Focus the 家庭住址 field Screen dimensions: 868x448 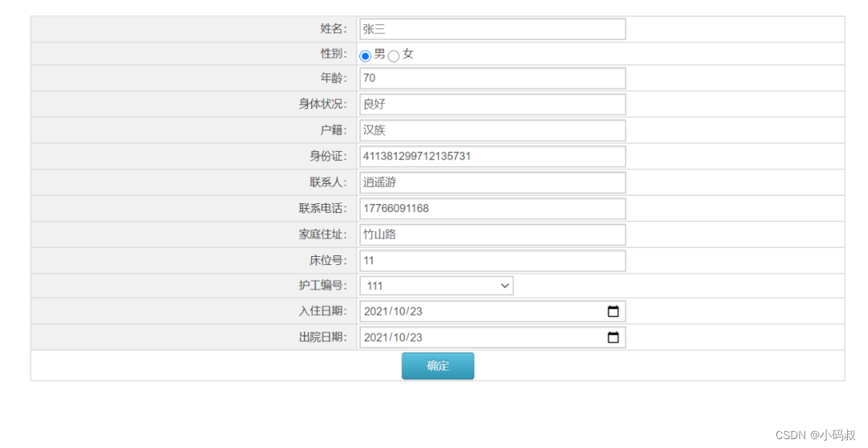[x=493, y=234]
